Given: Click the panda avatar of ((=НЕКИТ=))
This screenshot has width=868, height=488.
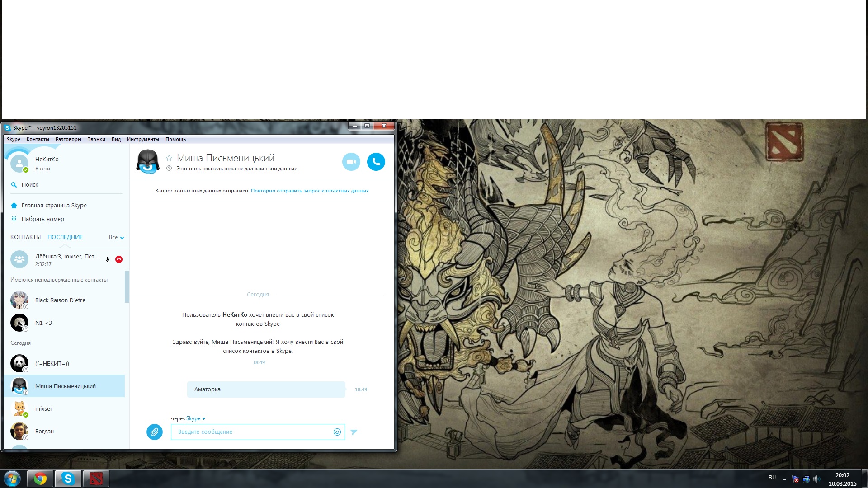Looking at the screenshot, I should click(19, 363).
